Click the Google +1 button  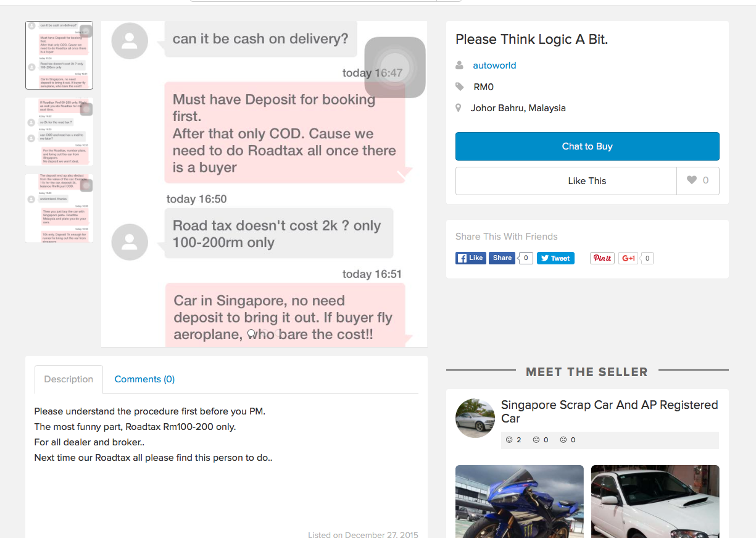pyautogui.click(x=628, y=258)
